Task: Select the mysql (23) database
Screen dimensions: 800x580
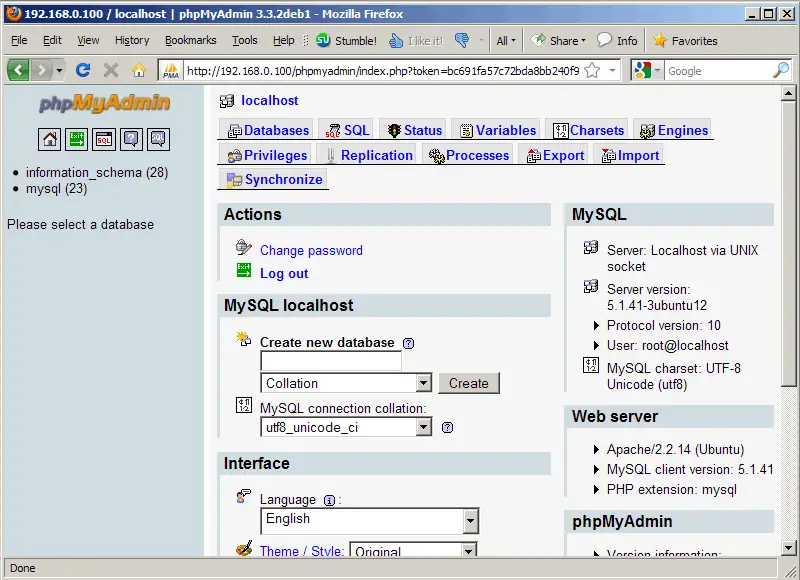Action: (x=57, y=189)
